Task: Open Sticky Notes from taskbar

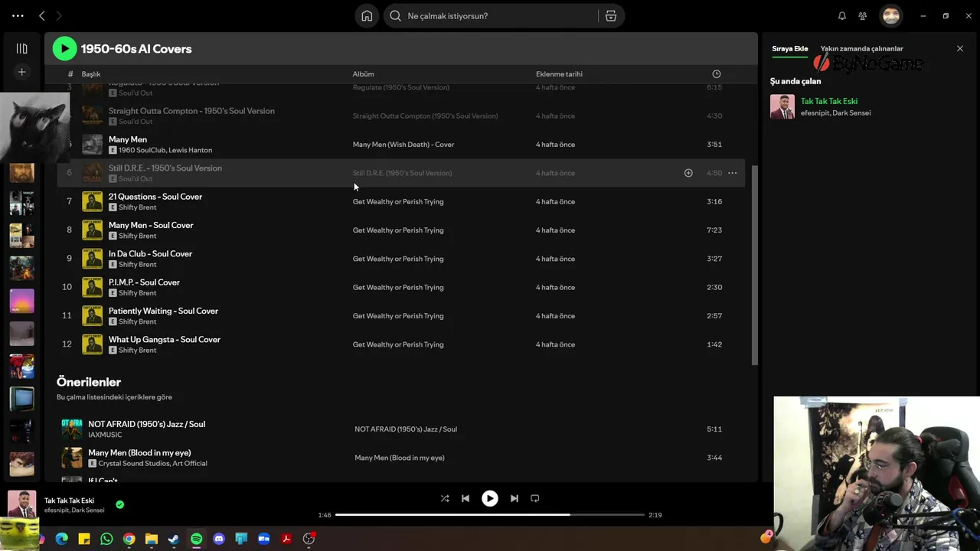Action: [x=84, y=539]
